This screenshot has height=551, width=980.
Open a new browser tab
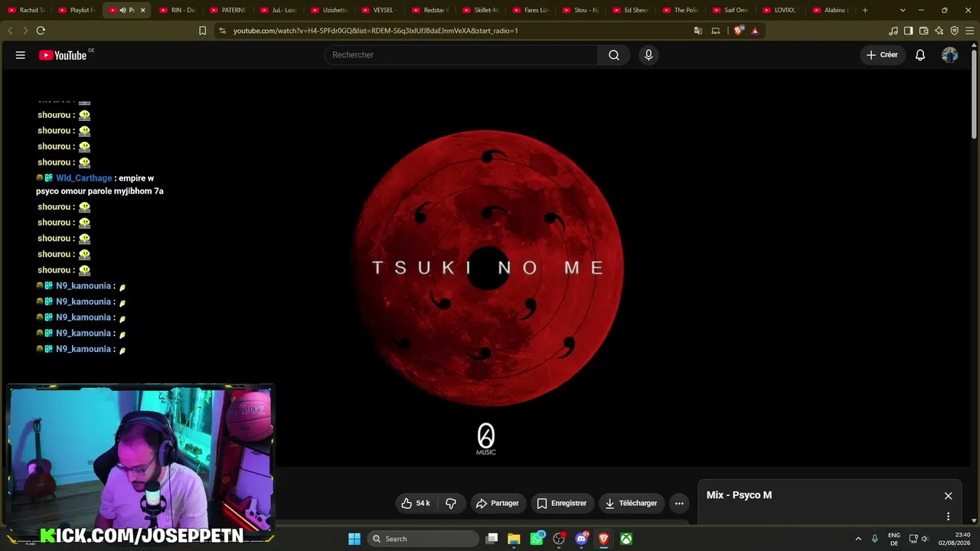tap(865, 10)
